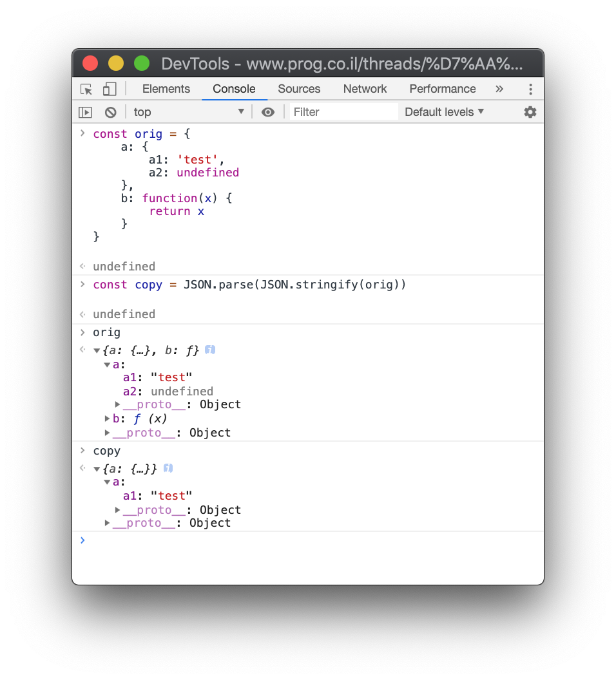The image size is (616, 680).
Task: Click inside the Filter input field
Action: tap(343, 111)
